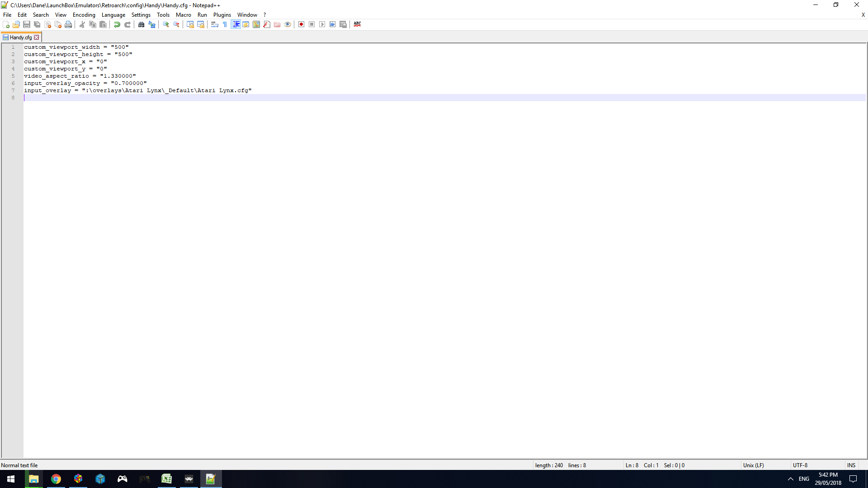Click 'Ln : 8' position in status bar

[632, 465]
